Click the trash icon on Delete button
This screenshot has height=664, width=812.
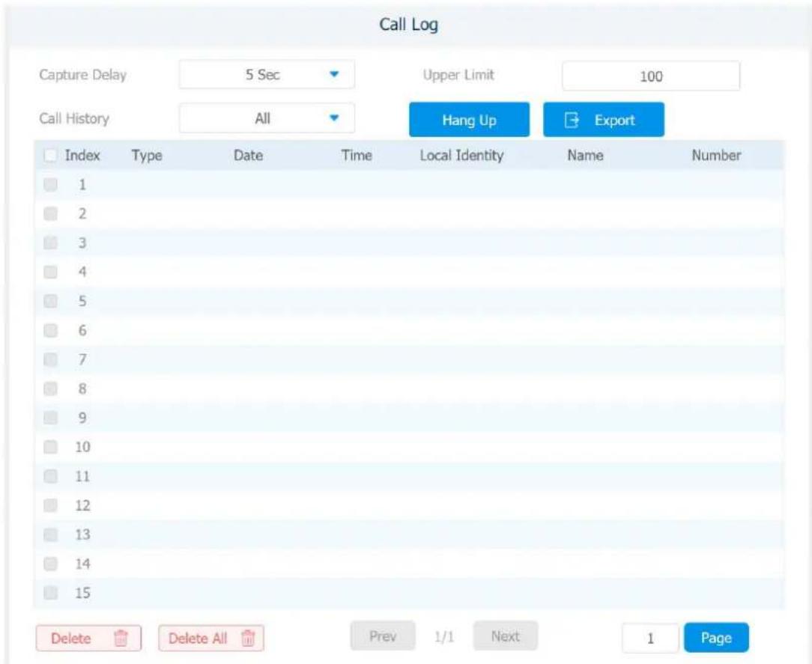[x=121, y=638]
